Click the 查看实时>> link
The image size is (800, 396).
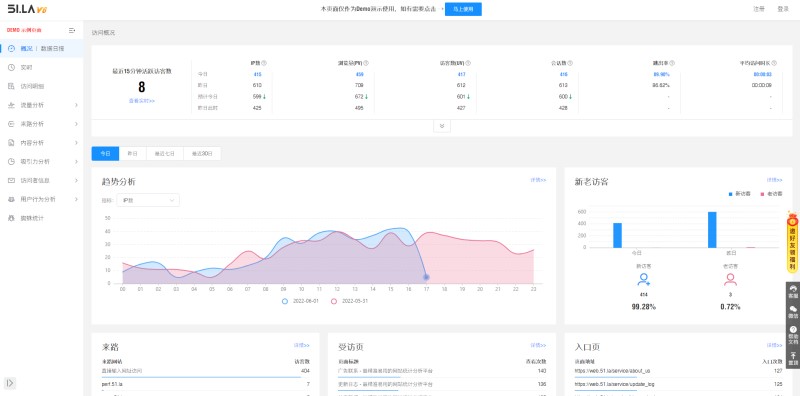point(141,101)
